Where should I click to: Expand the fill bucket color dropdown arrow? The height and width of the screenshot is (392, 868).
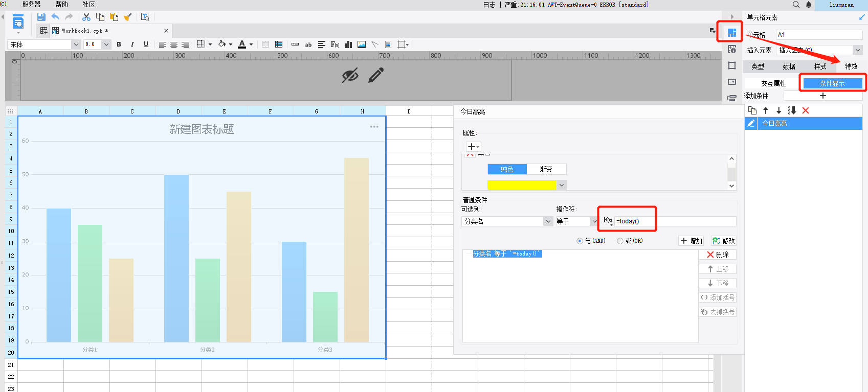(231, 44)
